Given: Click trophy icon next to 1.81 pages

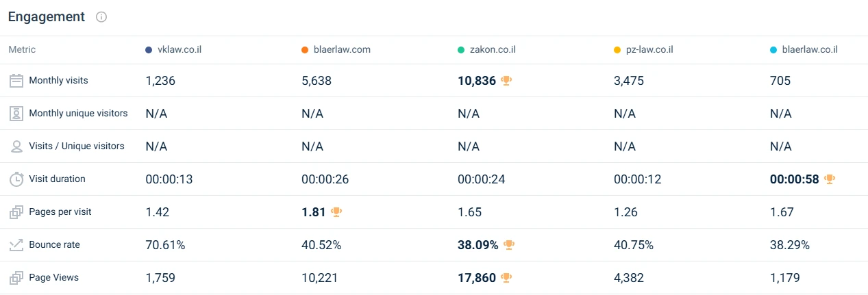Looking at the screenshot, I should point(336,212).
